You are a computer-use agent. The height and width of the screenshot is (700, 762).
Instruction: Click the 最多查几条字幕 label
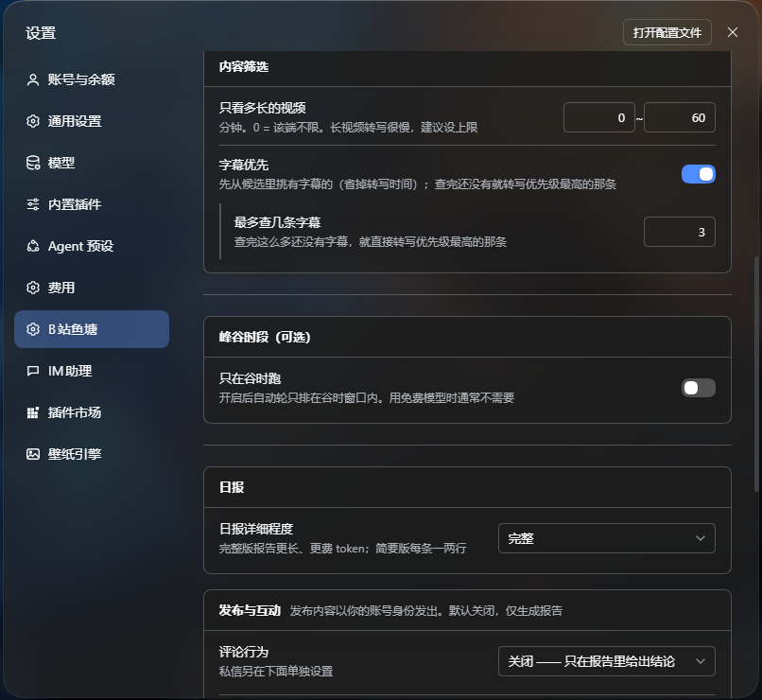pos(278,222)
